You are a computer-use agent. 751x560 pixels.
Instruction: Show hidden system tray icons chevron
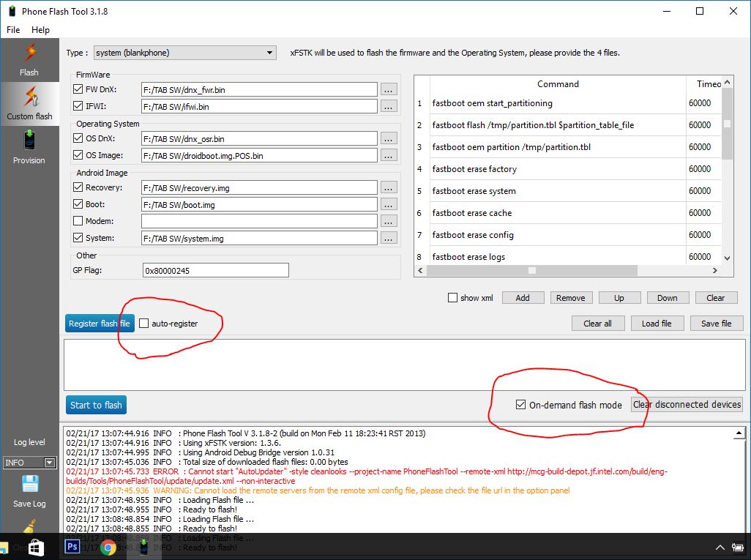point(720,547)
